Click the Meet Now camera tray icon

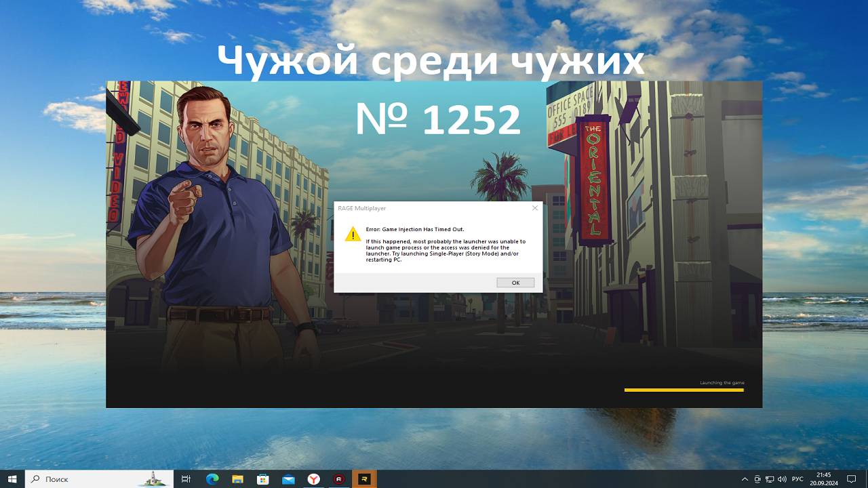coord(757,479)
